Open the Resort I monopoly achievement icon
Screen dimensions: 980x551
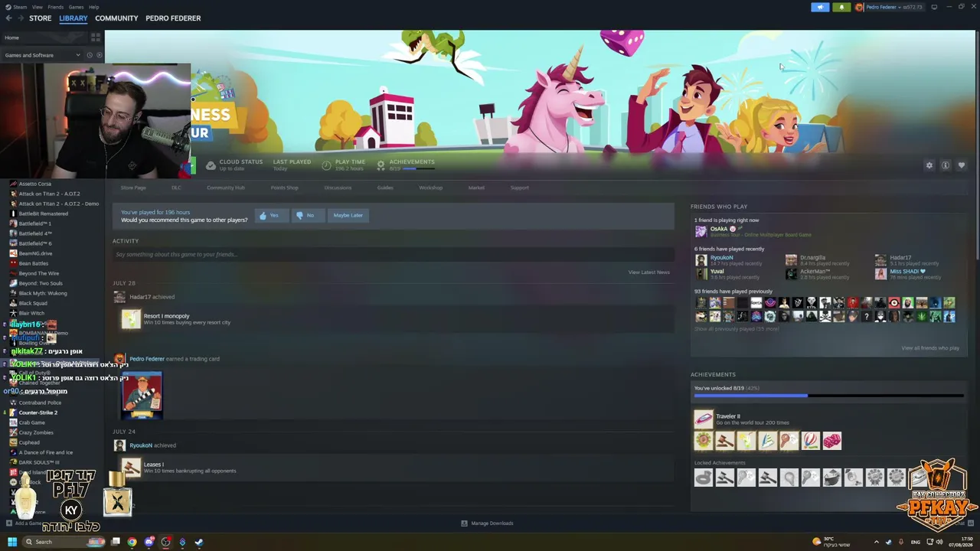click(x=131, y=319)
